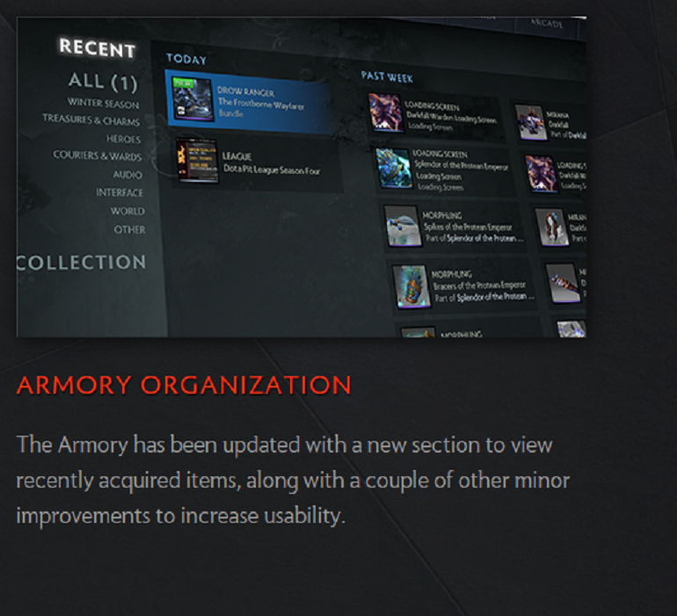Filter by Treasures & Charms
This screenshot has width=677, height=616.
(x=91, y=120)
